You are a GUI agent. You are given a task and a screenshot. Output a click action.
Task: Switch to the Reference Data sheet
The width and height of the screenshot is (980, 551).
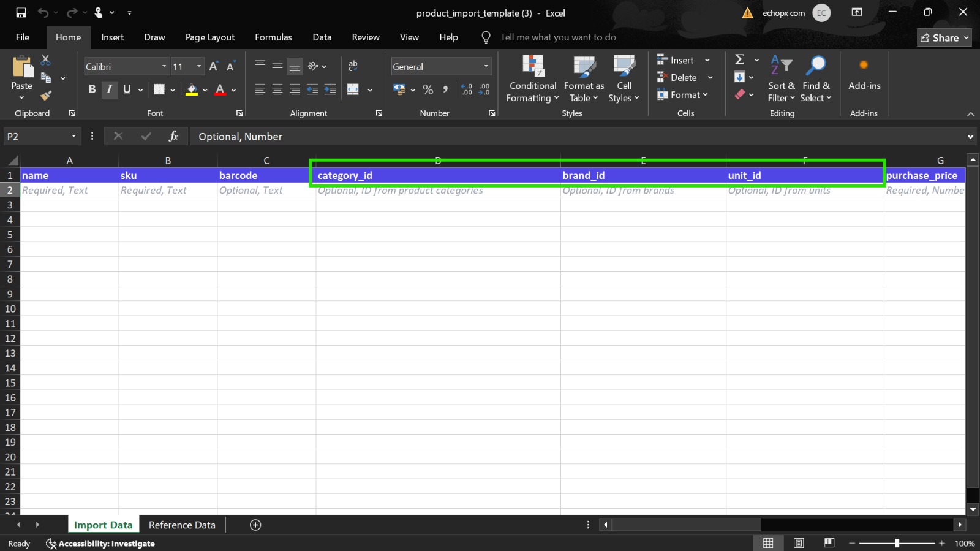tap(182, 525)
